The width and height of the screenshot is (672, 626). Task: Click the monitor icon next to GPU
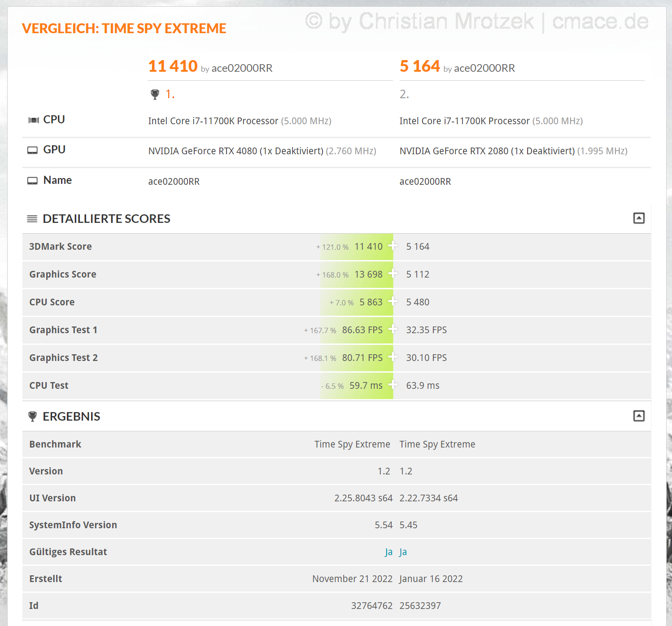click(x=32, y=150)
